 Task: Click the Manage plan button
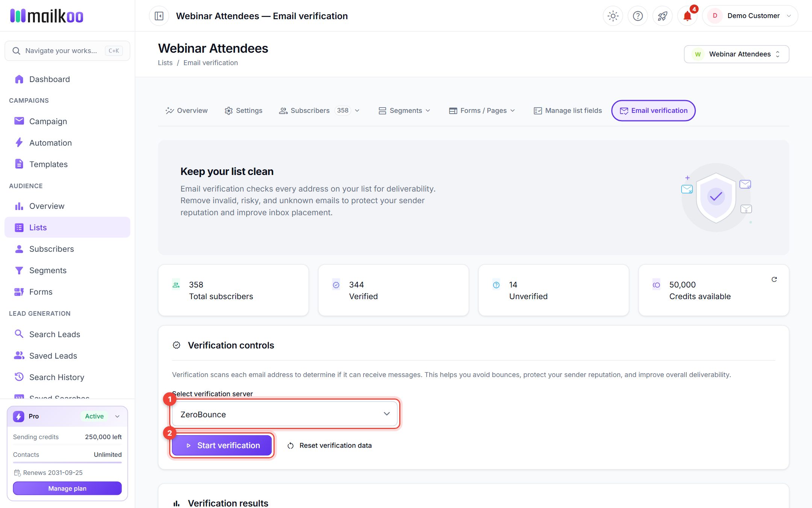(x=67, y=488)
